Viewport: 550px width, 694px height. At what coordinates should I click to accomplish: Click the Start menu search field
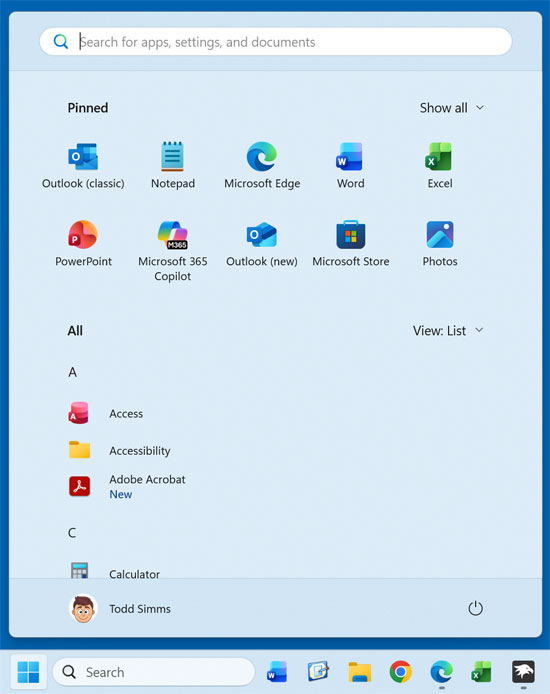click(276, 42)
